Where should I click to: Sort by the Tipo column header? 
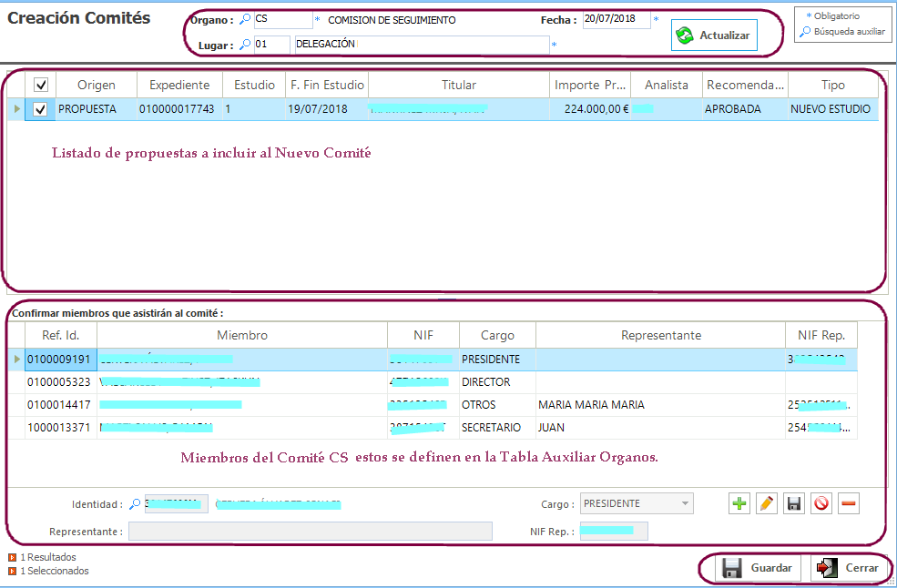coord(833,85)
